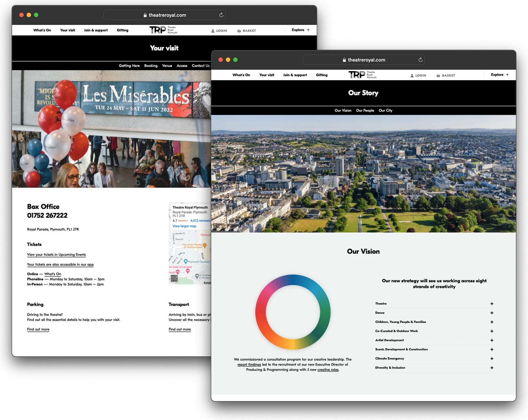Select Access tab in the back window
This screenshot has width=528, height=420.
coord(182,65)
